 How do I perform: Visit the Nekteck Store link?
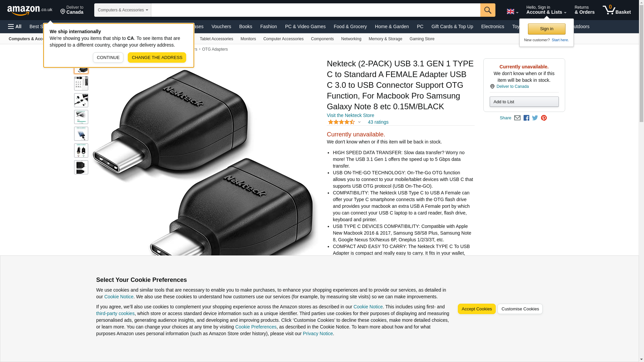click(x=350, y=115)
